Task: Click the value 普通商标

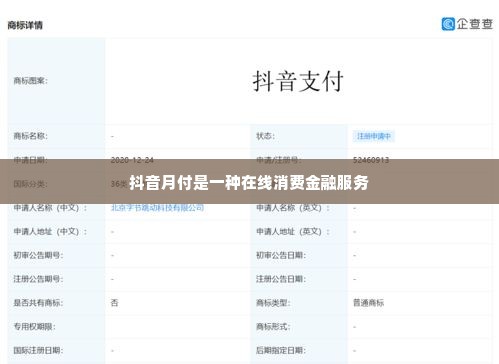Action: pos(368,303)
